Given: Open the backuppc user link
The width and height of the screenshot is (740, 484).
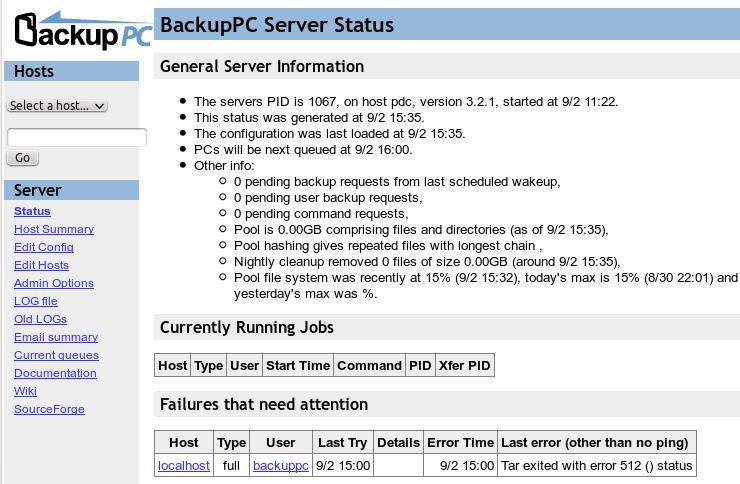Looking at the screenshot, I should click(x=281, y=466).
